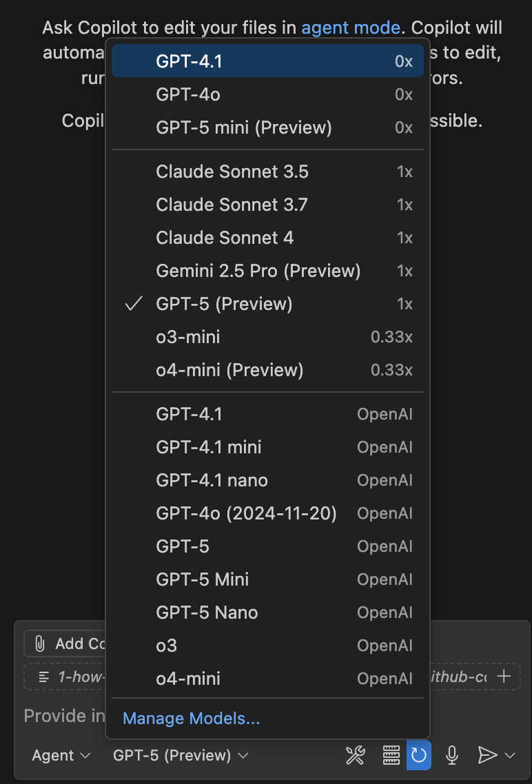Follow the agent mode hyperlink
Image resolution: width=532 pixels, height=784 pixels.
(x=351, y=28)
